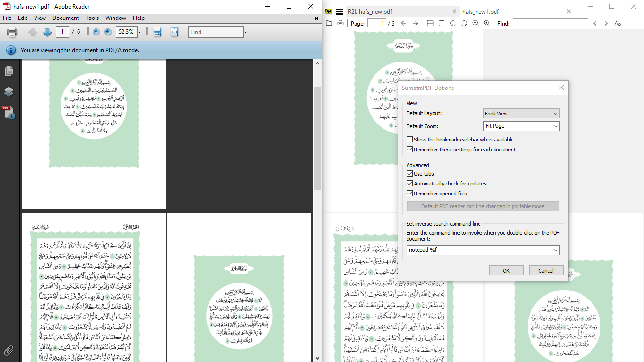Go to previous page in Adobe Reader

[33, 32]
